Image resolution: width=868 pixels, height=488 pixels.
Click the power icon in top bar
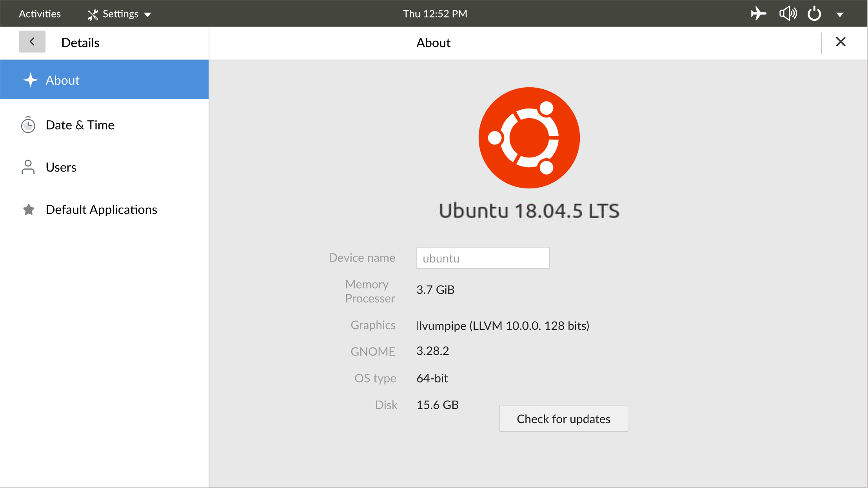814,13
